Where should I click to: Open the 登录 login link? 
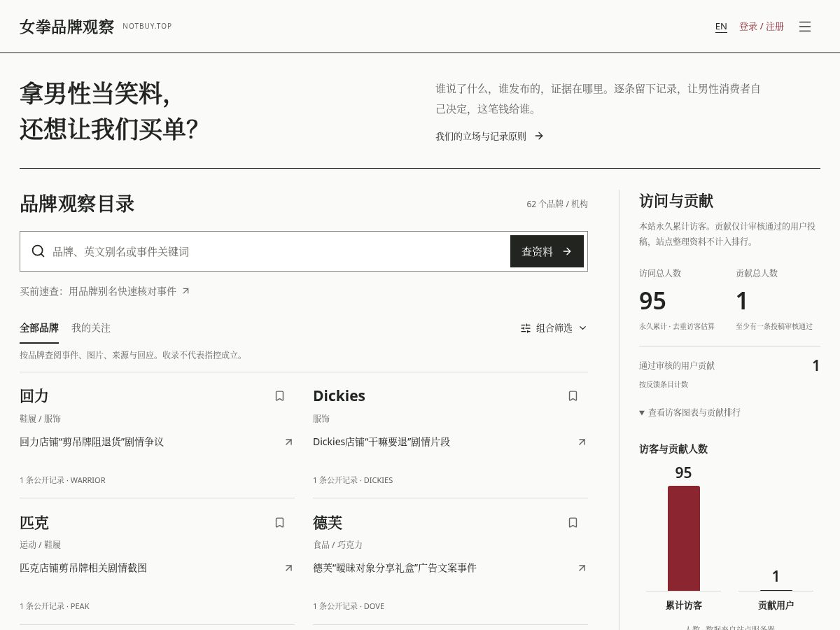pos(748,27)
